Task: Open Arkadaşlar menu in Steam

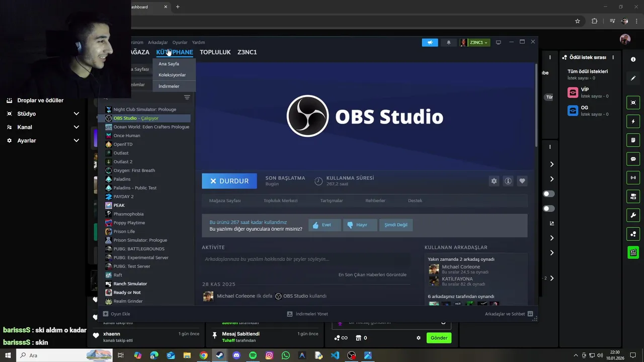Action: (x=158, y=43)
